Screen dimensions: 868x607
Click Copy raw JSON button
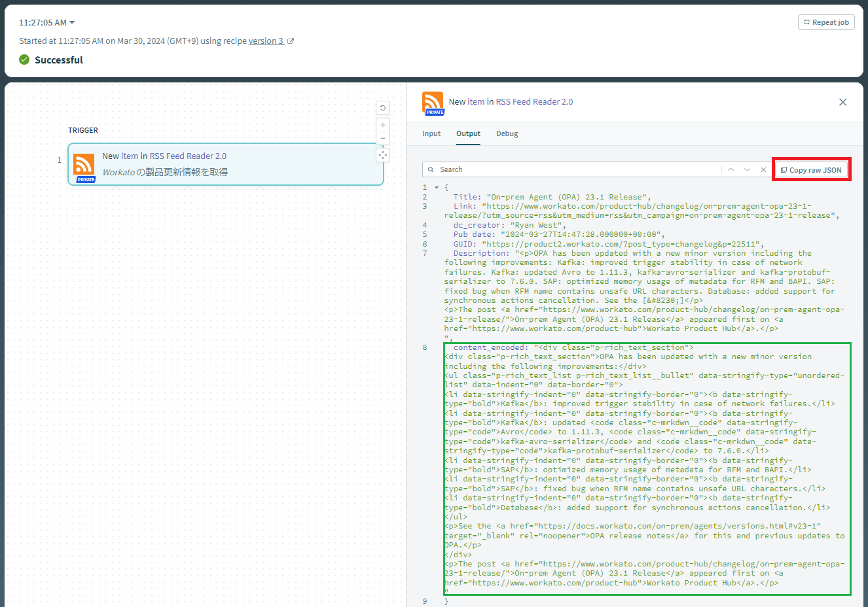pos(811,169)
